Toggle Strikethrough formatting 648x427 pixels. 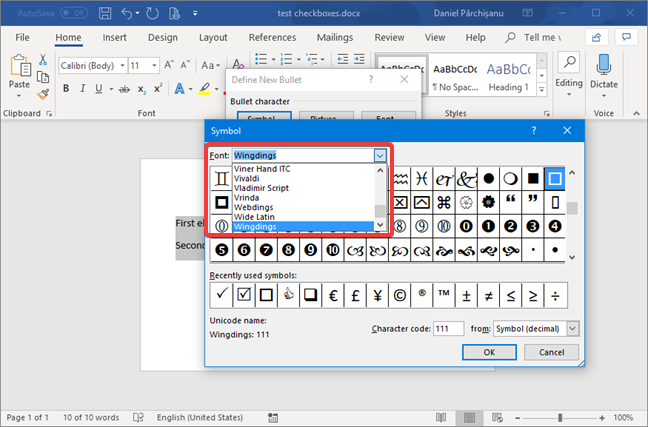coord(124,89)
